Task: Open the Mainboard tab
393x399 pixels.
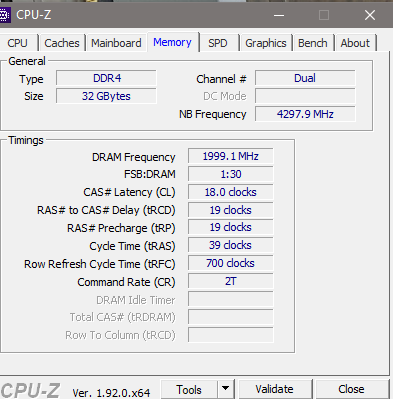Action: pyautogui.click(x=116, y=43)
